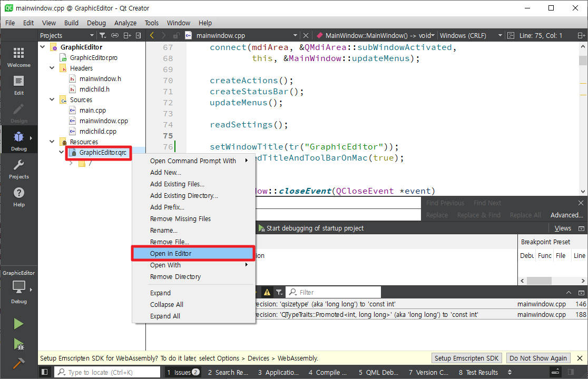Toggle progress details button in status bar

tap(556, 372)
